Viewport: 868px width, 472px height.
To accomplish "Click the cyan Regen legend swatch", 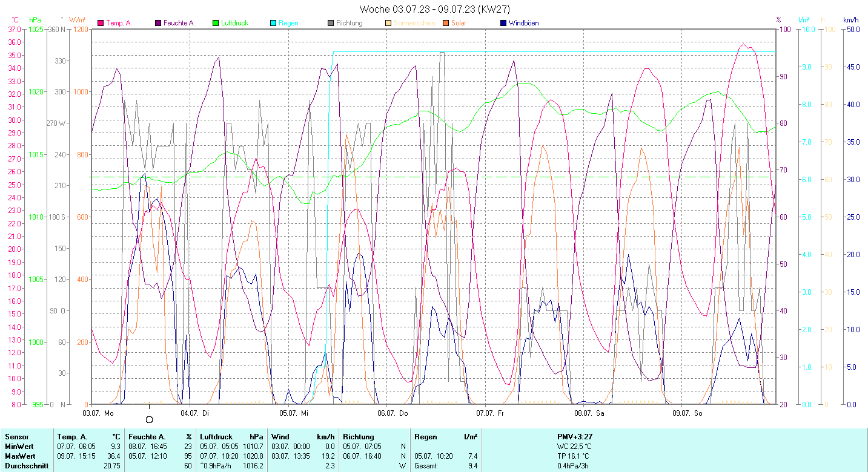I will 273,23.
